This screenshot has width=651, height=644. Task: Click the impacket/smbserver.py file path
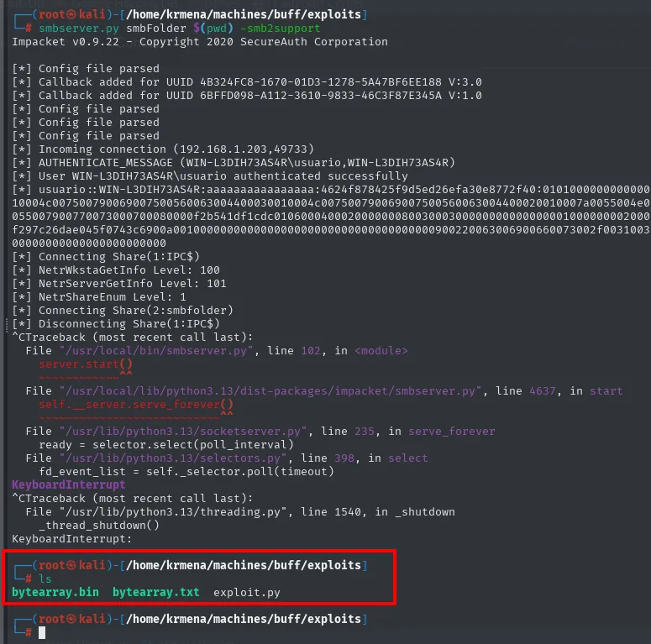(x=270, y=391)
